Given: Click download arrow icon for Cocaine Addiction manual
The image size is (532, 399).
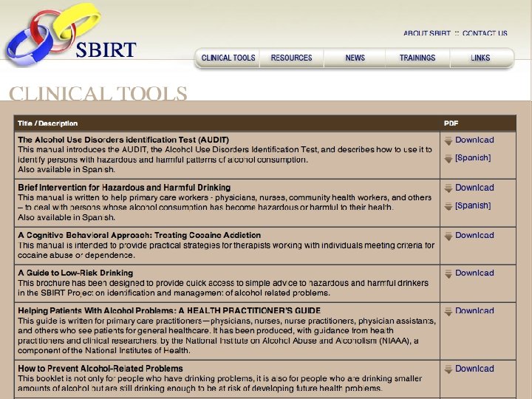Looking at the screenshot, I should pos(449,236).
